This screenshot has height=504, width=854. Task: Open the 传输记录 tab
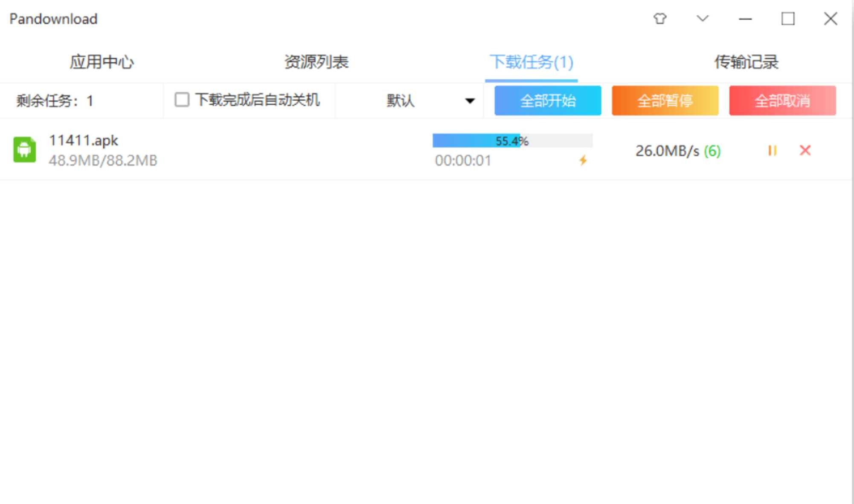click(746, 62)
